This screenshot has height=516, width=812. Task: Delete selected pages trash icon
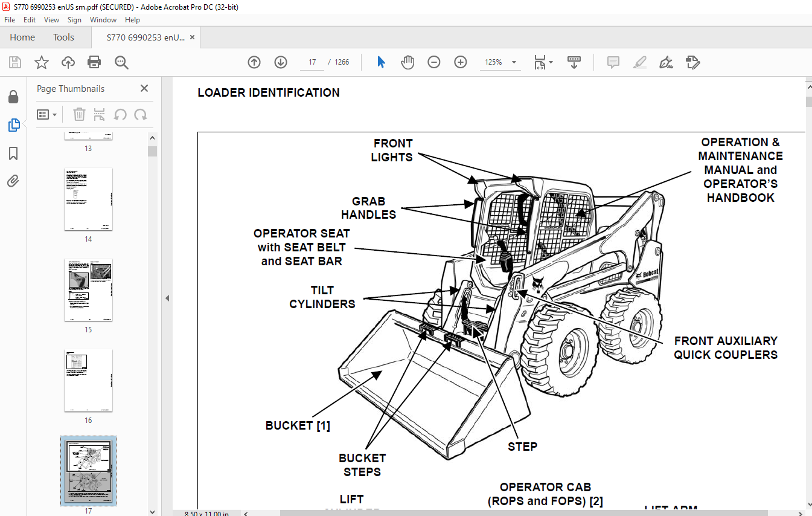(79, 114)
